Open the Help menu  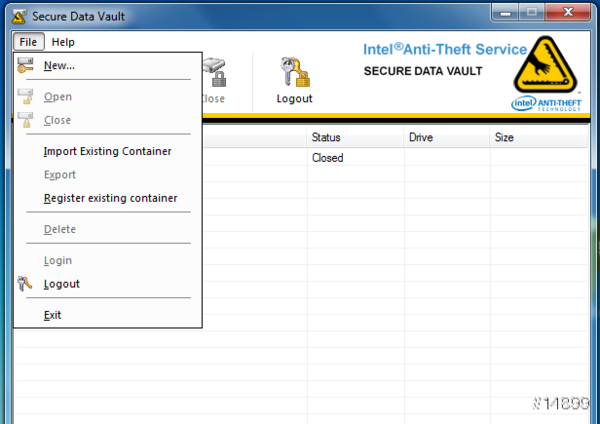point(63,42)
